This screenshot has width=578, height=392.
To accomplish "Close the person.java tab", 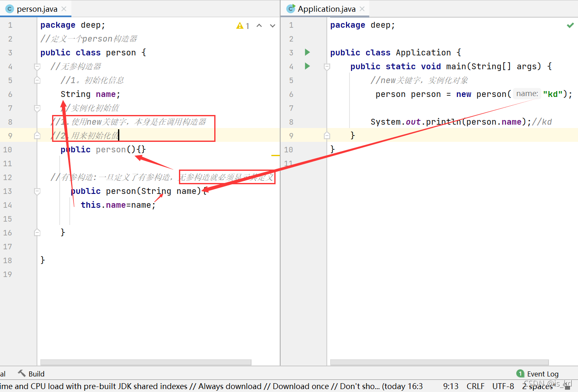I will coord(64,9).
